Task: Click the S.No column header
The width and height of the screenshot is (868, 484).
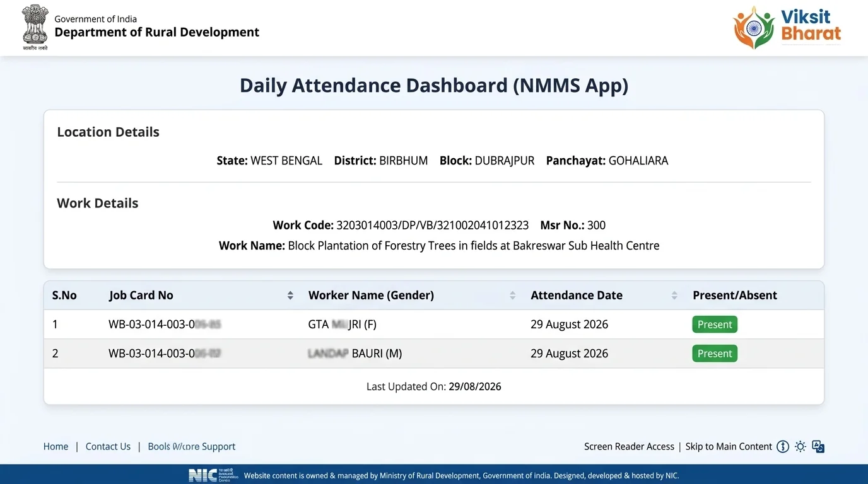Action: pos(64,296)
